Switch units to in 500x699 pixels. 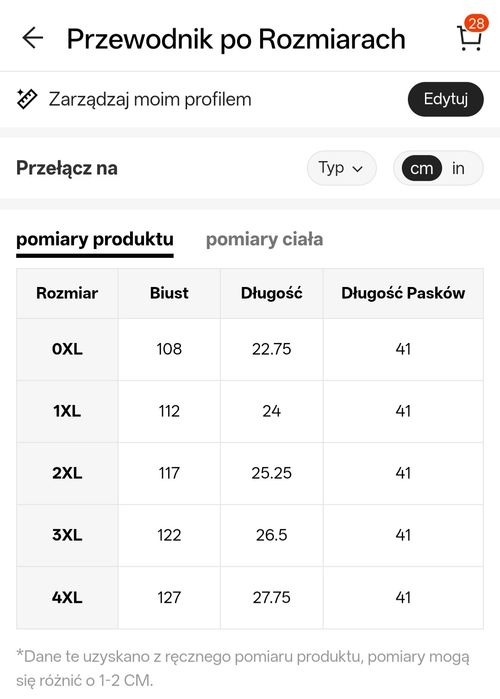(458, 169)
